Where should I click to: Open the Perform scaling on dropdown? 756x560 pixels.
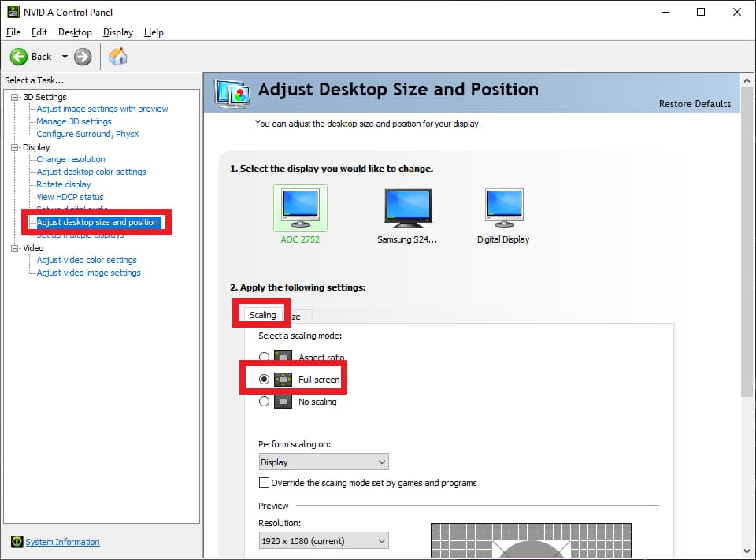[324, 462]
